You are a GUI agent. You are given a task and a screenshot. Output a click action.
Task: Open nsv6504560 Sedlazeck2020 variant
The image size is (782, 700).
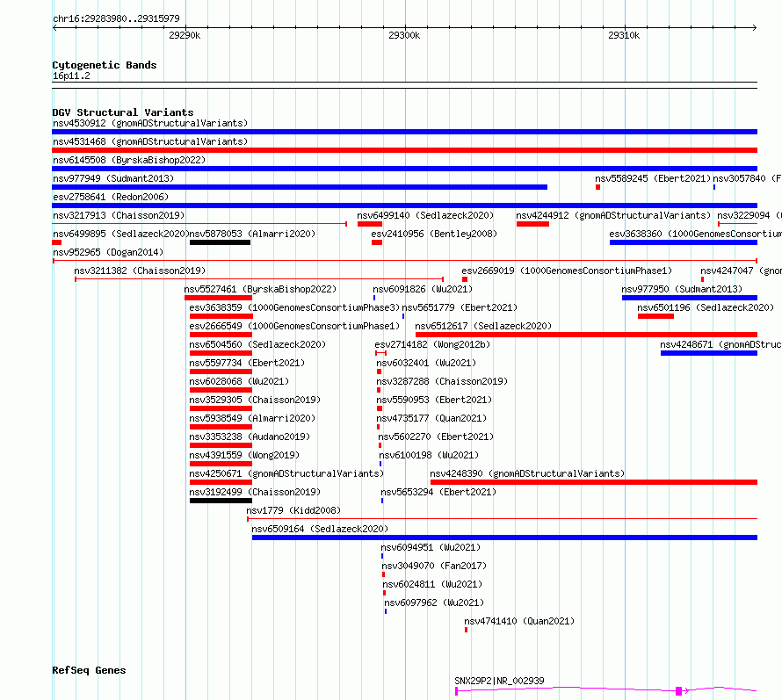257,344
